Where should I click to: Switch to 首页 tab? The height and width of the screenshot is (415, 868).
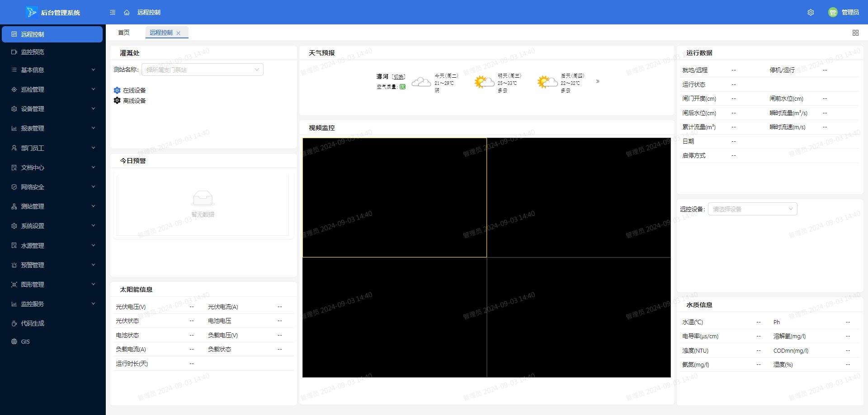124,33
